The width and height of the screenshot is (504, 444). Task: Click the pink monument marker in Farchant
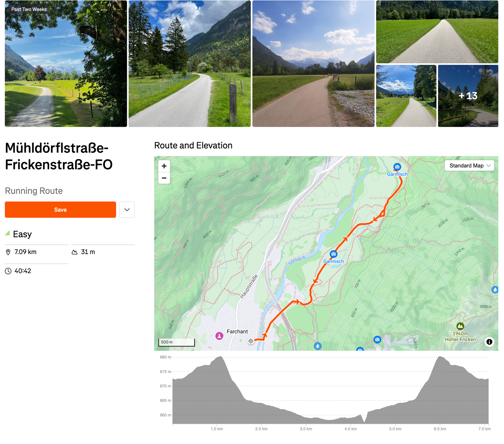219,336
